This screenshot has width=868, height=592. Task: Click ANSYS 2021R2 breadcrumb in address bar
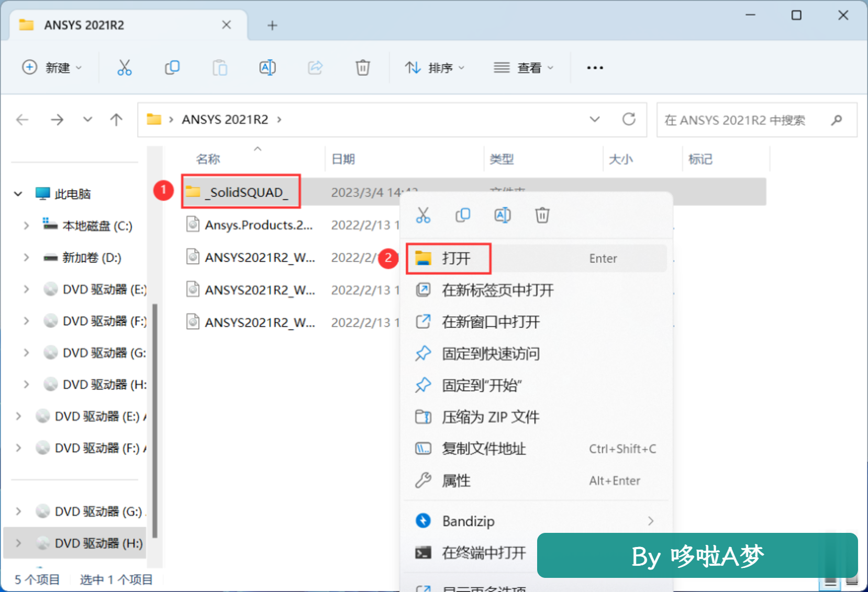[x=225, y=119]
